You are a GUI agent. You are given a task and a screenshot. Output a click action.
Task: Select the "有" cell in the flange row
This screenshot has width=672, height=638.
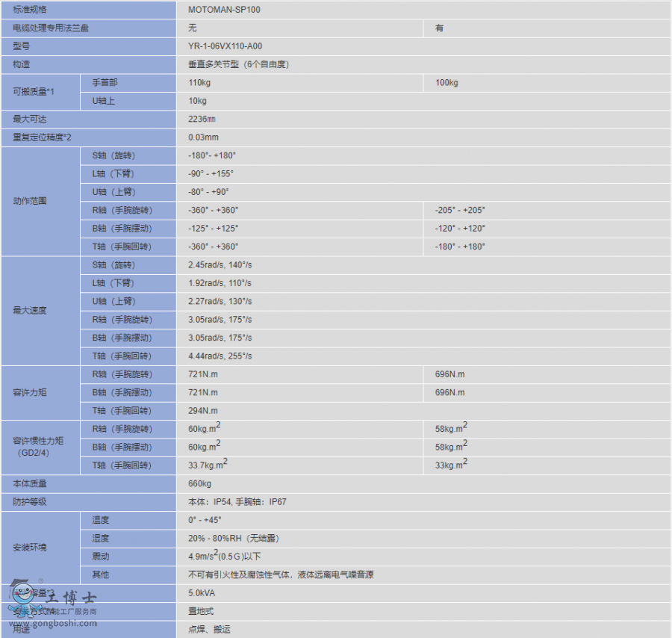coord(439,28)
